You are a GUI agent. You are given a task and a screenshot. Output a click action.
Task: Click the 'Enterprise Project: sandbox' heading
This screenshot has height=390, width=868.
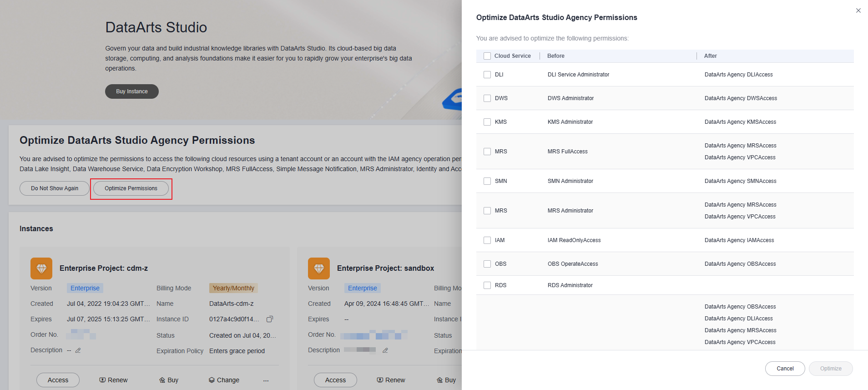click(x=385, y=268)
